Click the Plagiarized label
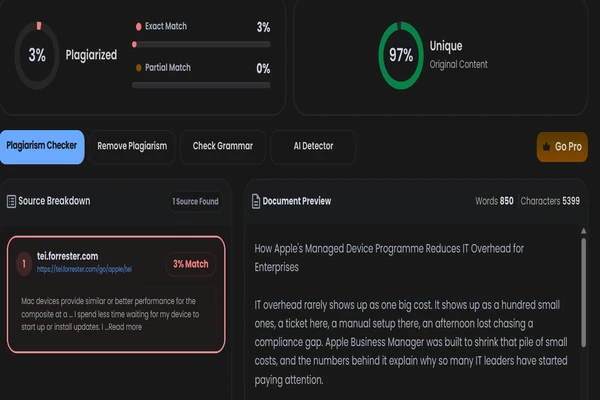This screenshot has height=400, width=600. 91,55
